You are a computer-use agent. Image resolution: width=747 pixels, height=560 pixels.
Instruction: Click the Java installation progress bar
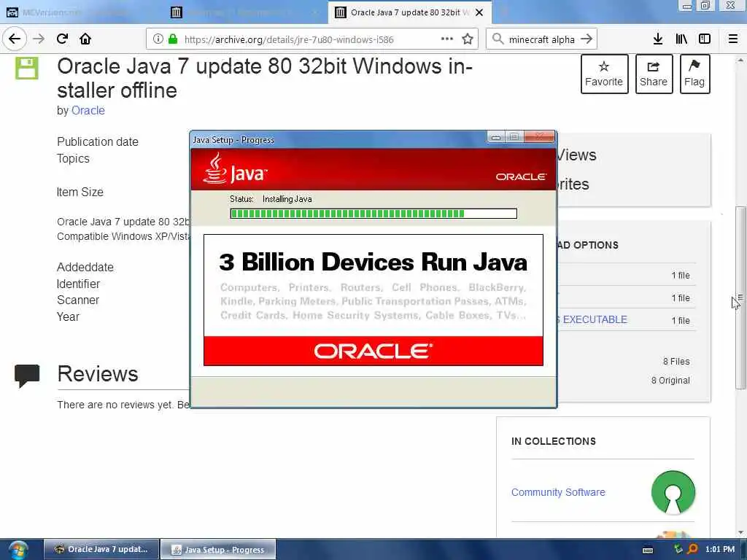tap(373, 214)
